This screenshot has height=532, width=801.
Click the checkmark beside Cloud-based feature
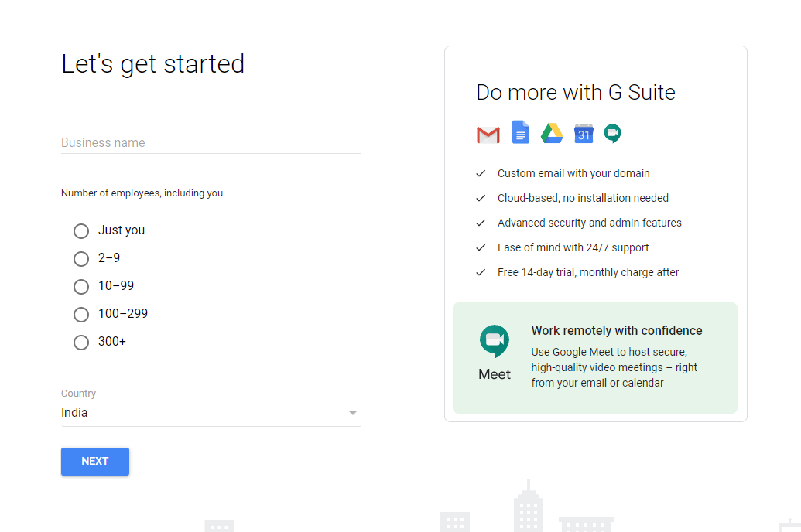pos(481,198)
